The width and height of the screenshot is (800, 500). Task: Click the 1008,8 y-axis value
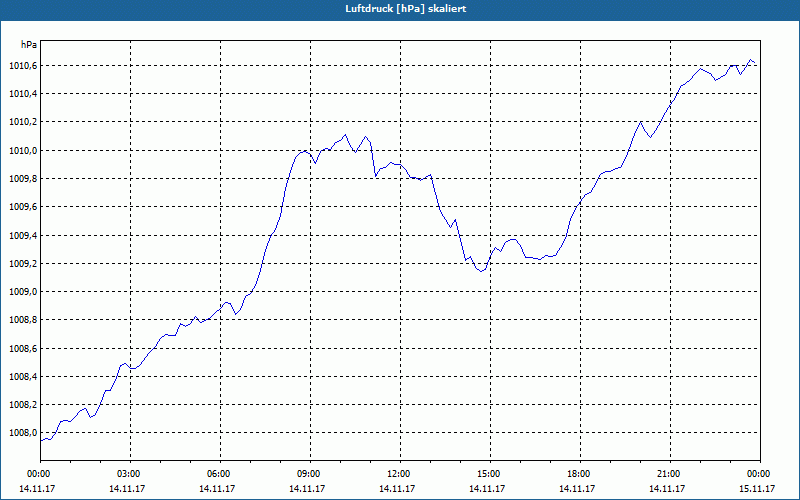tap(22, 320)
